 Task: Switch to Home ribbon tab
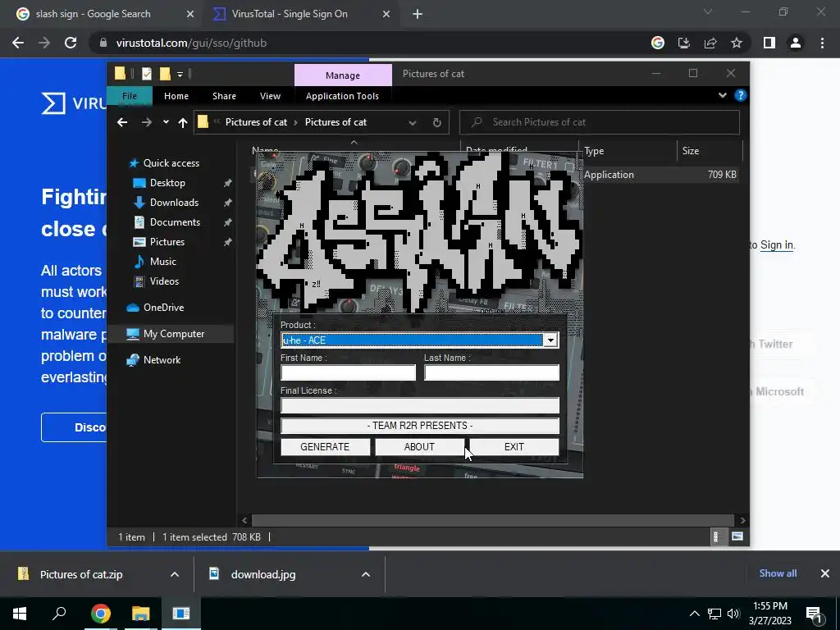click(x=176, y=96)
